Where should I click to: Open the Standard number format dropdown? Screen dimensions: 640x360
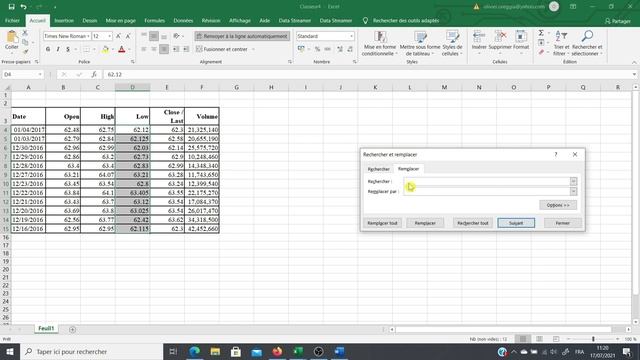click(351, 36)
